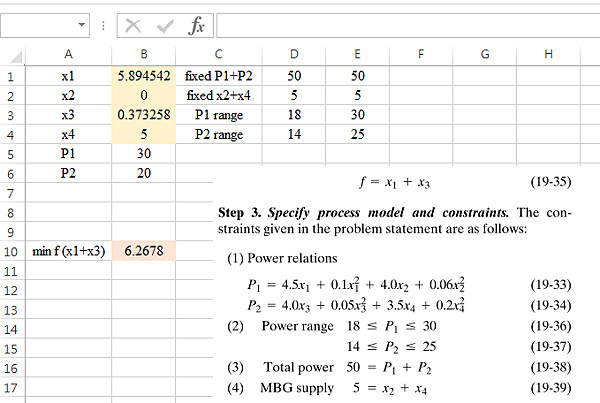The width and height of the screenshot is (600, 403).
Task: Select cell E4 showing 25
Action: pos(357,134)
